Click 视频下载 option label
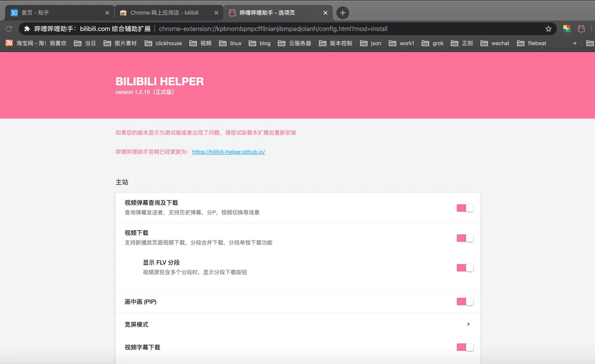Viewport: 595px width, 364px height. click(x=136, y=233)
